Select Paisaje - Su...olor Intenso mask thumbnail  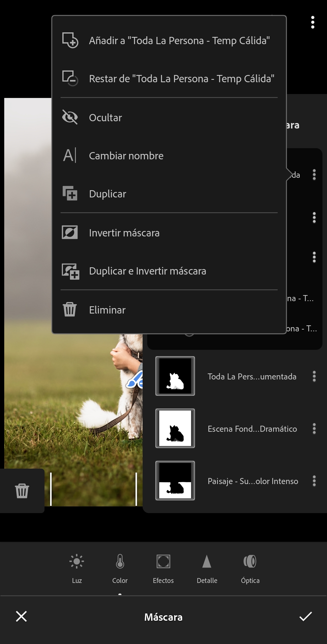point(175,481)
